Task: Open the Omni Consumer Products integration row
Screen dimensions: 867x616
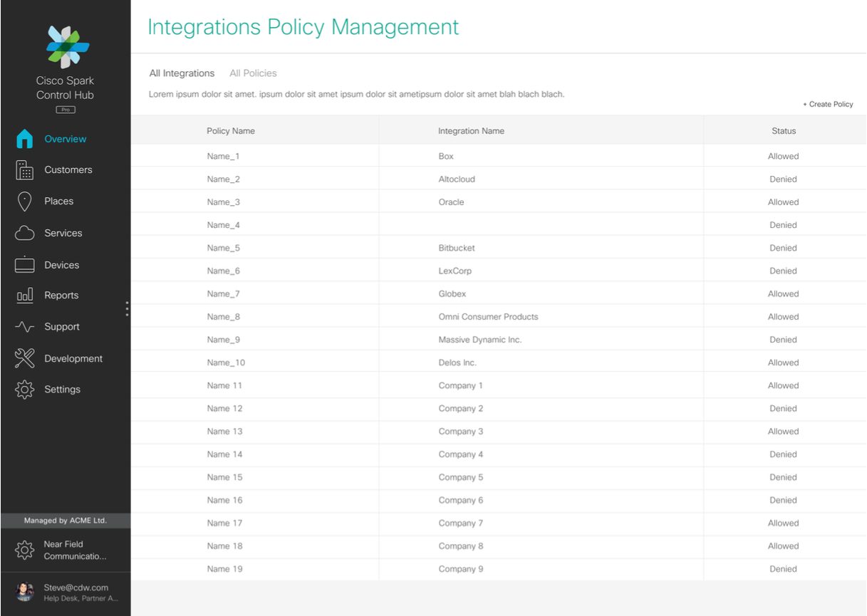Action: pos(488,317)
